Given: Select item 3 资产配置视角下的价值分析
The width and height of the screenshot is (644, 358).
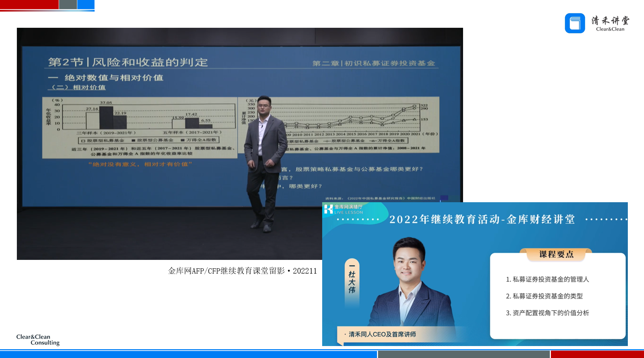Looking at the screenshot, I should pos(547,313).
